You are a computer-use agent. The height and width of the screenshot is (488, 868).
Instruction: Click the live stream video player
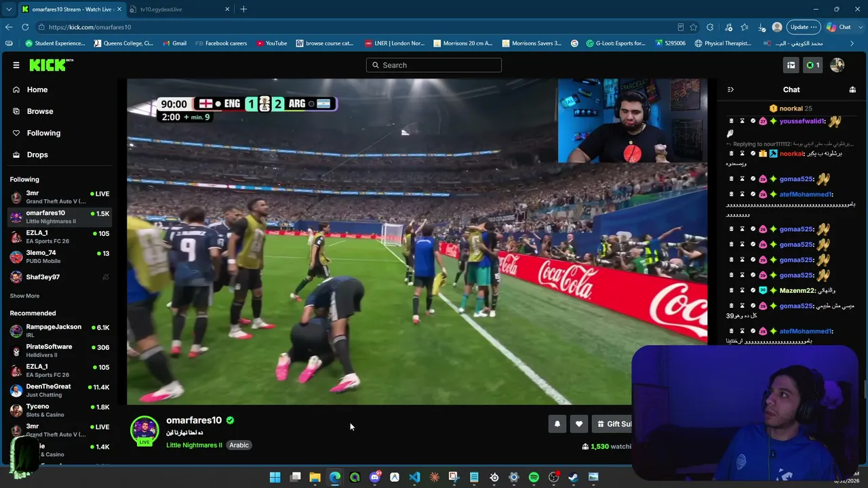pyautogui.click(x=417, y=242)
